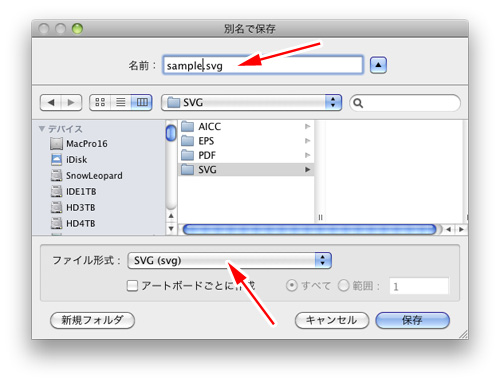Click the 新規フォルダ button
Screen dimensions: 500x383
[x=92, y=320]
